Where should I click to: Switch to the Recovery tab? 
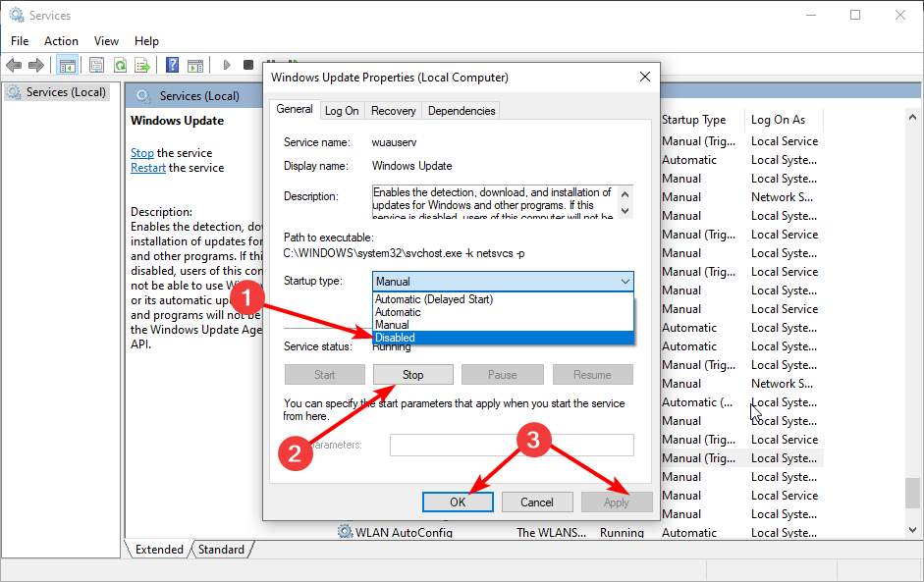(x=393, y=111)
